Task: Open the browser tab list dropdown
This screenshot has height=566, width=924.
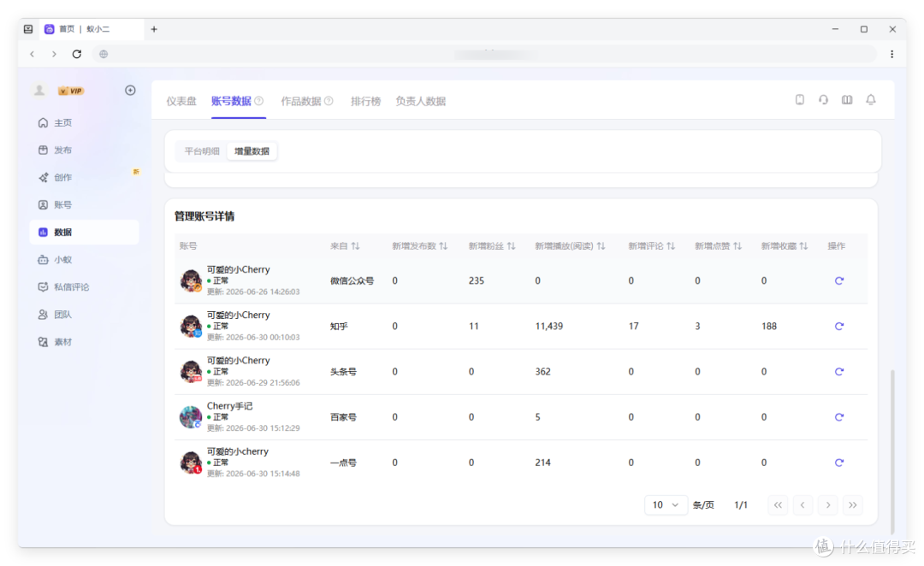Action: [x=28, y=29]
